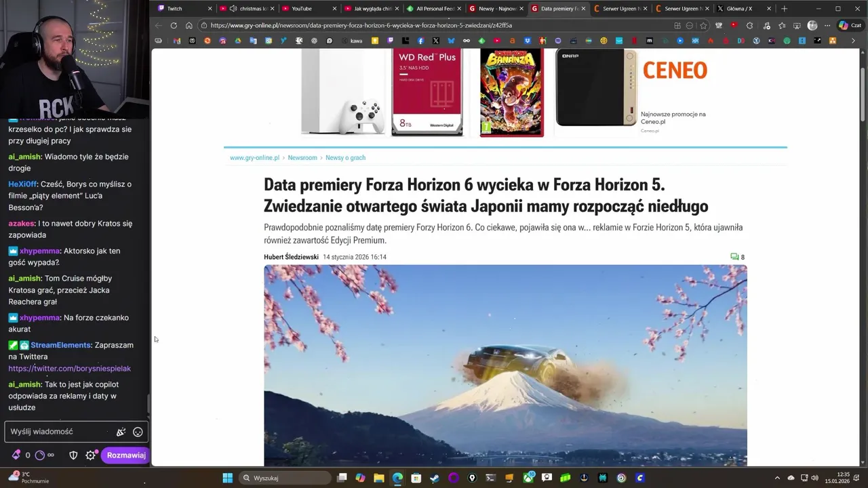868x488 pixels.
Task: Open Microsoft Store from the taskbar
Action: click(x=416, y=478)
